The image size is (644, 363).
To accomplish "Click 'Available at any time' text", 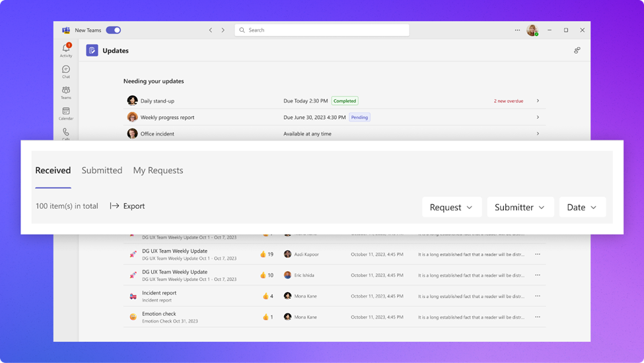I will (x=307, y=134).
